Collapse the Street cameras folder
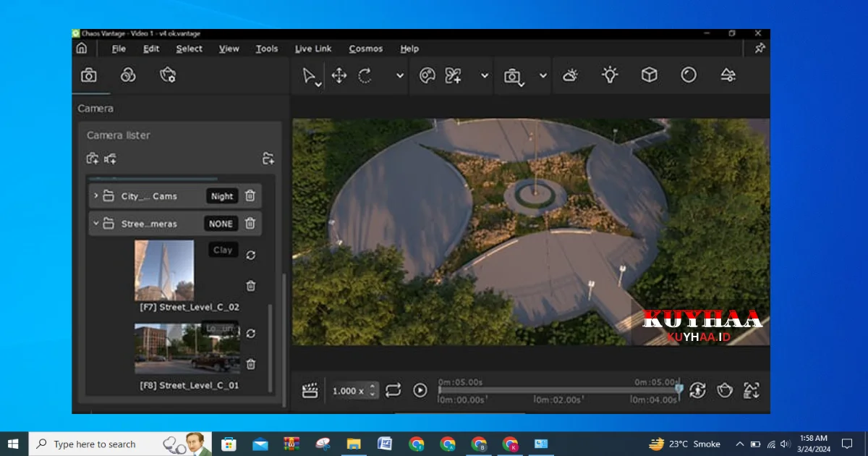 95,224
